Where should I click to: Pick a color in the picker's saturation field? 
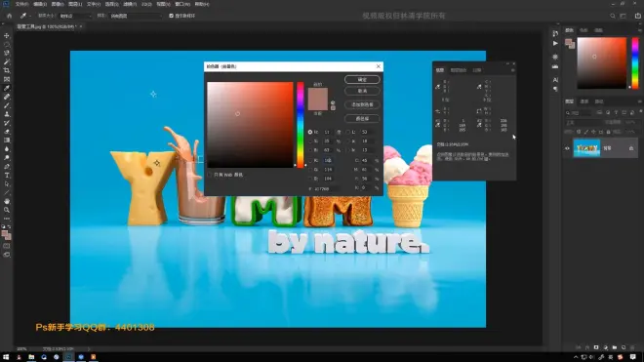pyautogui.click(x=250, y=125)
